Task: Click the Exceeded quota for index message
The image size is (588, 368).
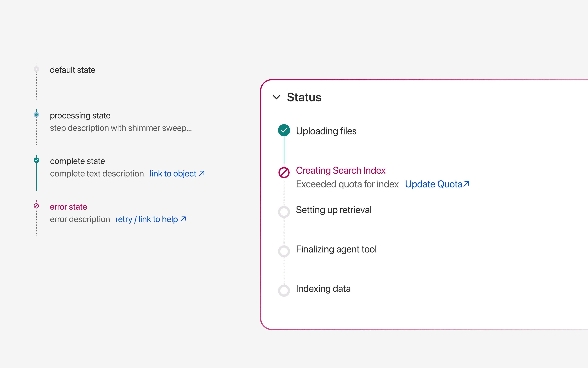Action: 347,184
